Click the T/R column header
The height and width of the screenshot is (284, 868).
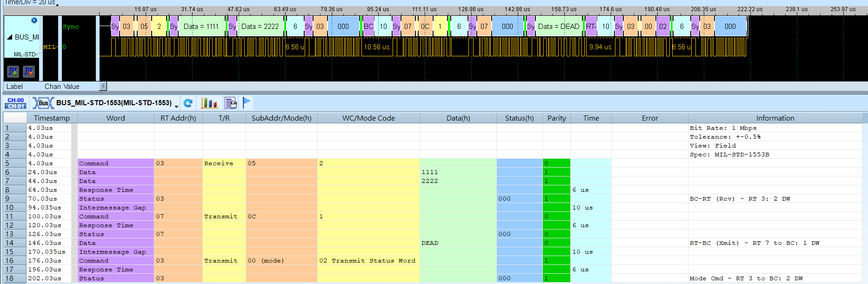click(224, 118)
